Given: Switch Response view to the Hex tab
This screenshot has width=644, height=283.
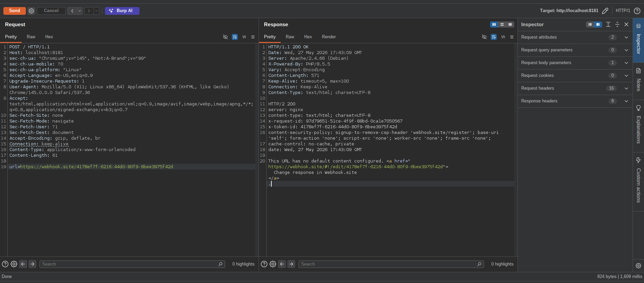Looking at the screenshot, I should [308, 37].
